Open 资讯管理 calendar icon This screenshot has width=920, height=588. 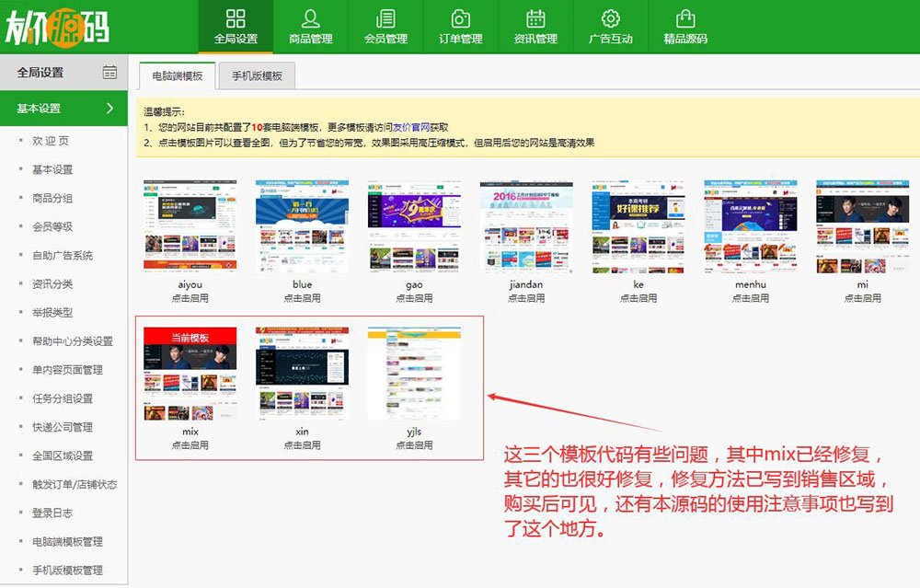[x=535, y=18]
